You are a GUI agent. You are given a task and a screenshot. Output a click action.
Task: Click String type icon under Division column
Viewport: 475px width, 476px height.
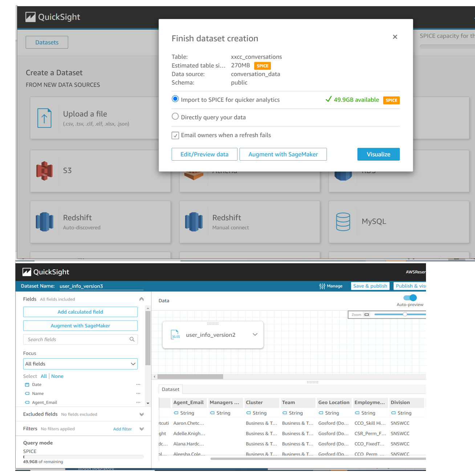[393, 413]
